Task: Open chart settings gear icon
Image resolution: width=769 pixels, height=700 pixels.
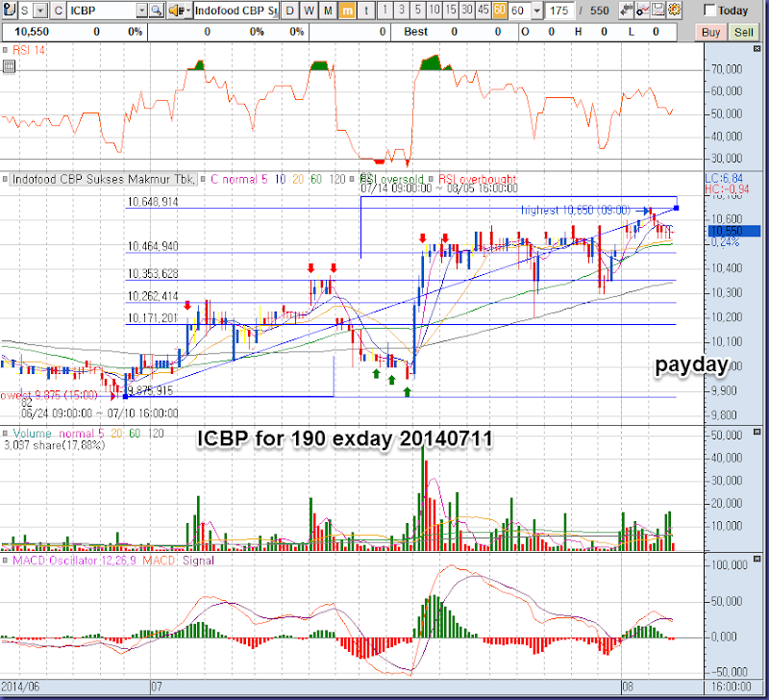Action: 675,10
